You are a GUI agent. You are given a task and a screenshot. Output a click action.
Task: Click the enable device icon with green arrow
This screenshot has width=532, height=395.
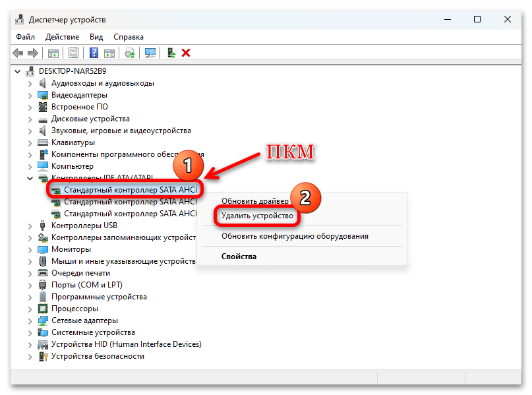(171, 53)
